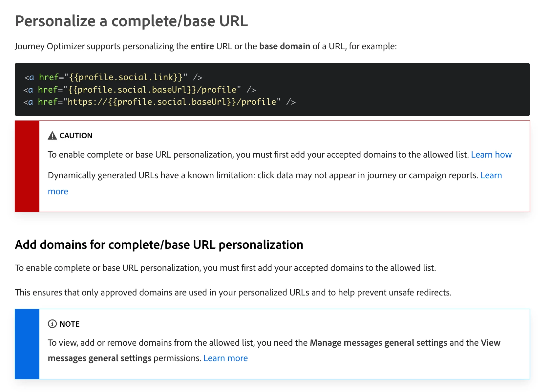
Task: Click bold 'base domain' text in intro
Action: pyautogui.click(x=285, y=46)
